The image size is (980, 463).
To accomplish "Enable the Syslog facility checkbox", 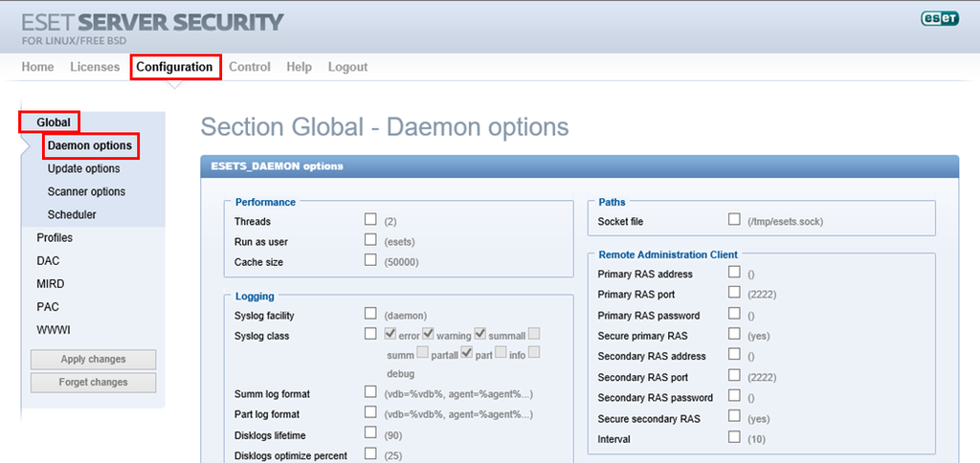I will pos(370,313).
